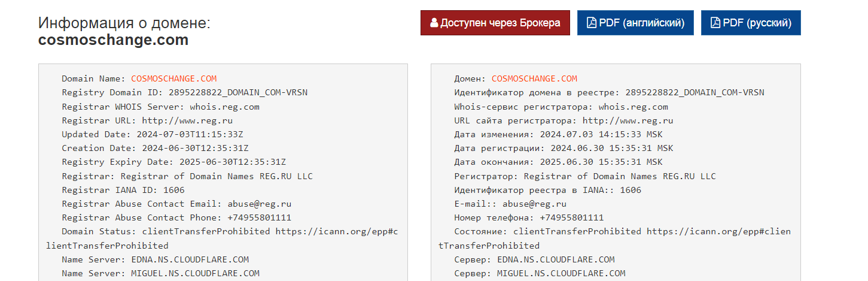Click the file icon on PDF (английский)
This screenshot has height=281, width=868.
591,23
